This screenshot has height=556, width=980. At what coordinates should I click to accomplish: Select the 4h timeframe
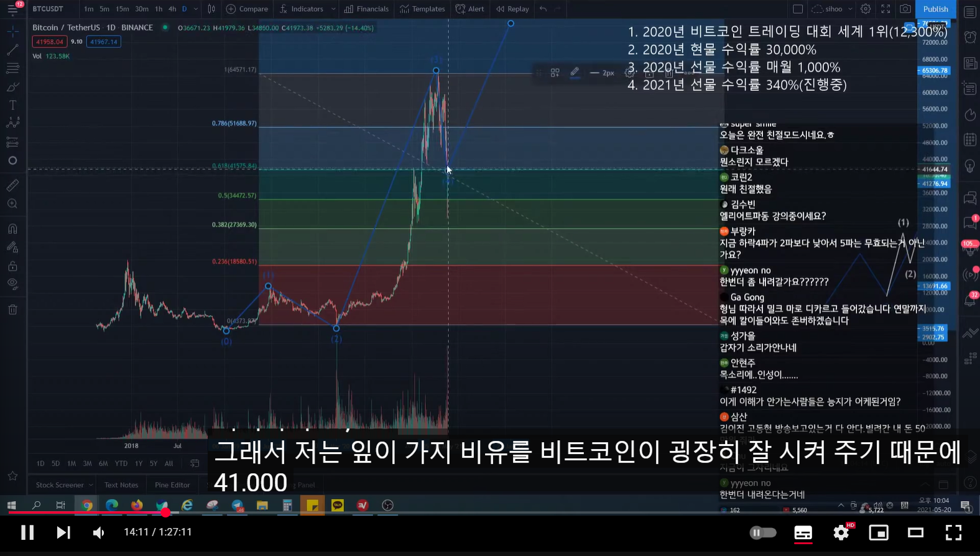click(172, 9)
